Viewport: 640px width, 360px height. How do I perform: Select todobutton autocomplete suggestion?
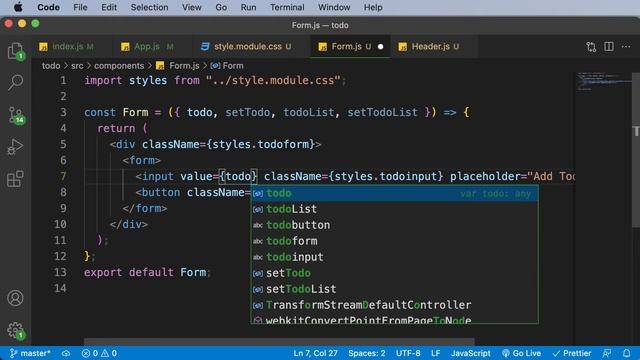tap(394, 225)
